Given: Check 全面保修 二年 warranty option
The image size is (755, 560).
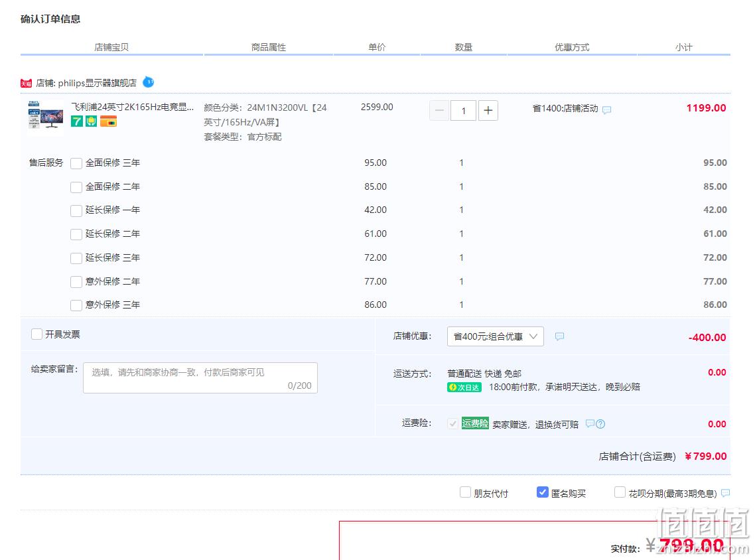Looking at the screenshot, I should click(x=76, y=187).
